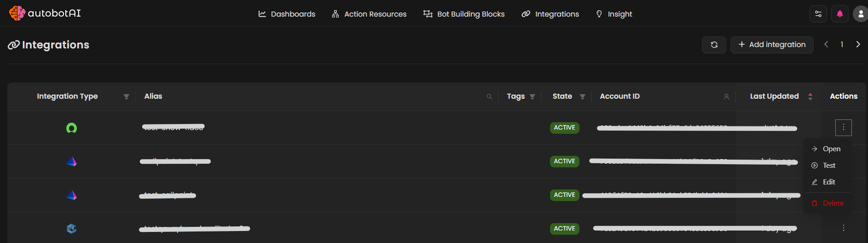Open the notifications bell
This screenshot has width=868, height=243.
tap(839, 14)
